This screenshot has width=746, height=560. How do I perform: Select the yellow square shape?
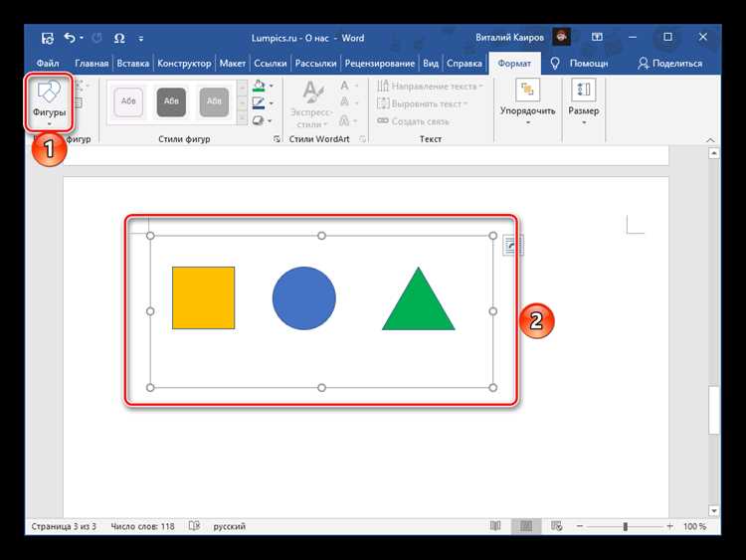(204, 297)
